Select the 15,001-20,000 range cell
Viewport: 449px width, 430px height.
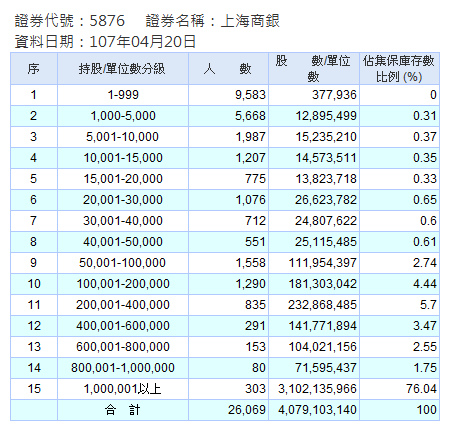123,179
